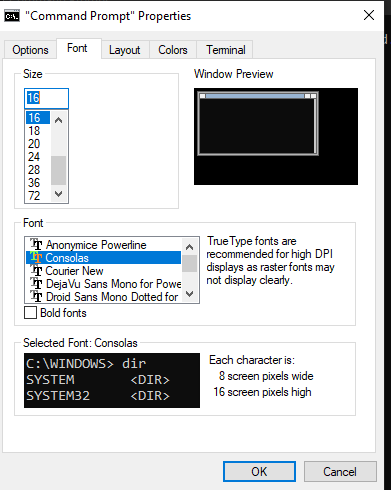Select font size 36

pos(38,183)
